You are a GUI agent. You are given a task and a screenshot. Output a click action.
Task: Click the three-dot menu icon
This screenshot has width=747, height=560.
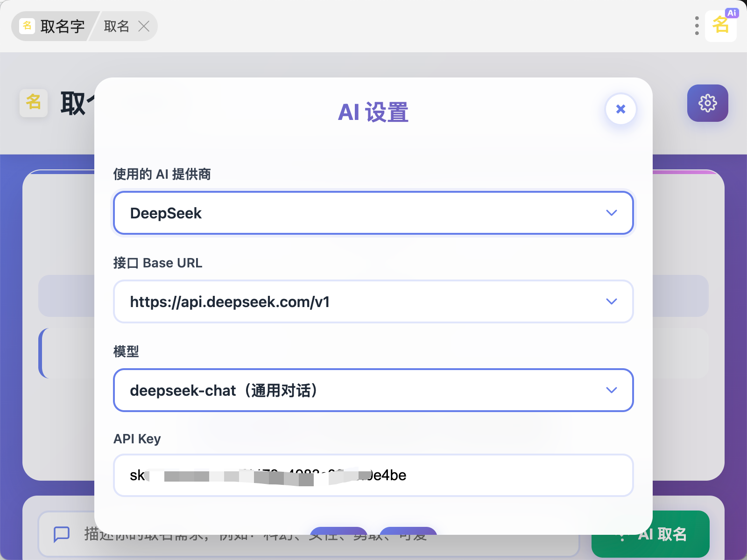(x=697, y=26)
